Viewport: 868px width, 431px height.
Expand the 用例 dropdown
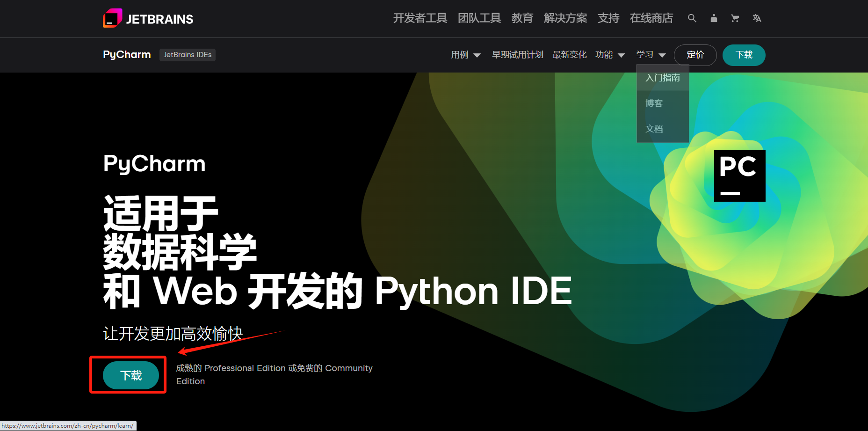pos(465,55)
